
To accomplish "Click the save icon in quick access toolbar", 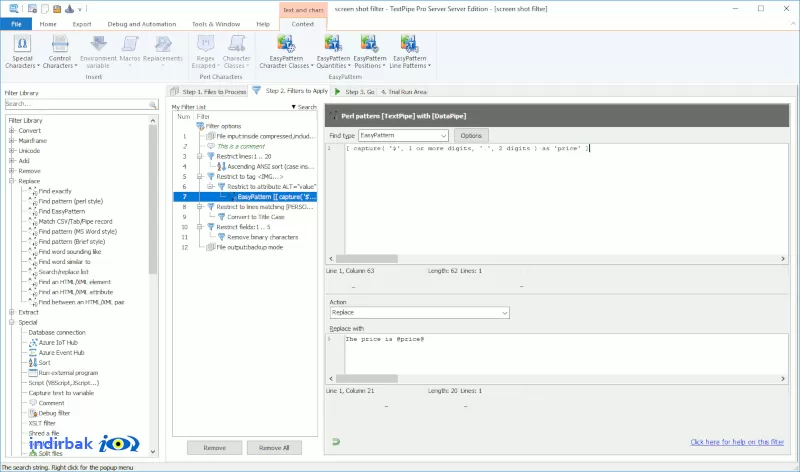I will point(57,9).
